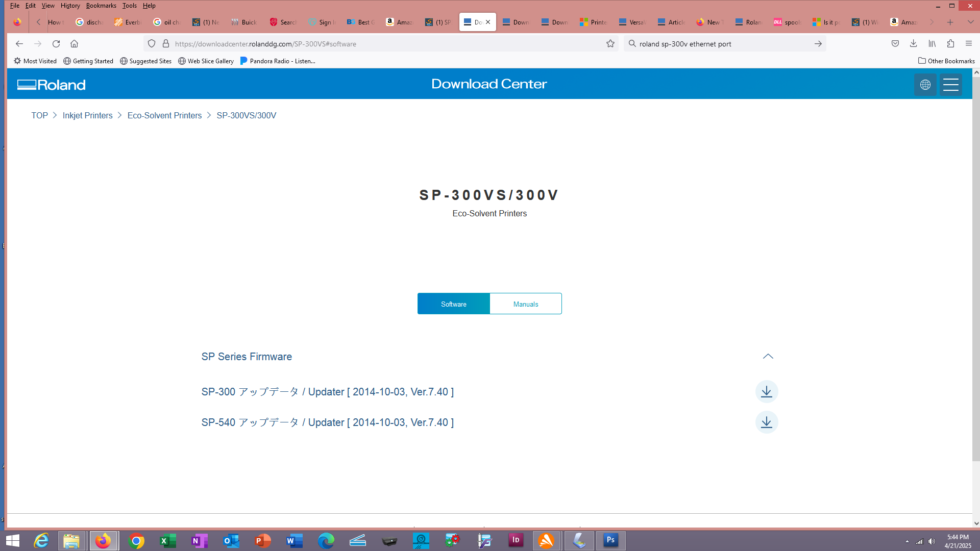Open Pandora Radio bookmark
Image resolution: width=980 pixels, height=551 pixels.
tap(278, 61)
